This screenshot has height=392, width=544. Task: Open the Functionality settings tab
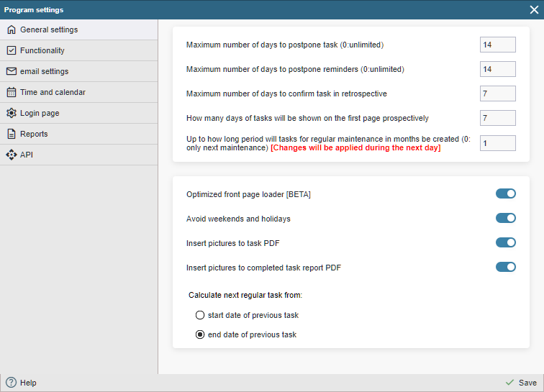click(42, 50)
